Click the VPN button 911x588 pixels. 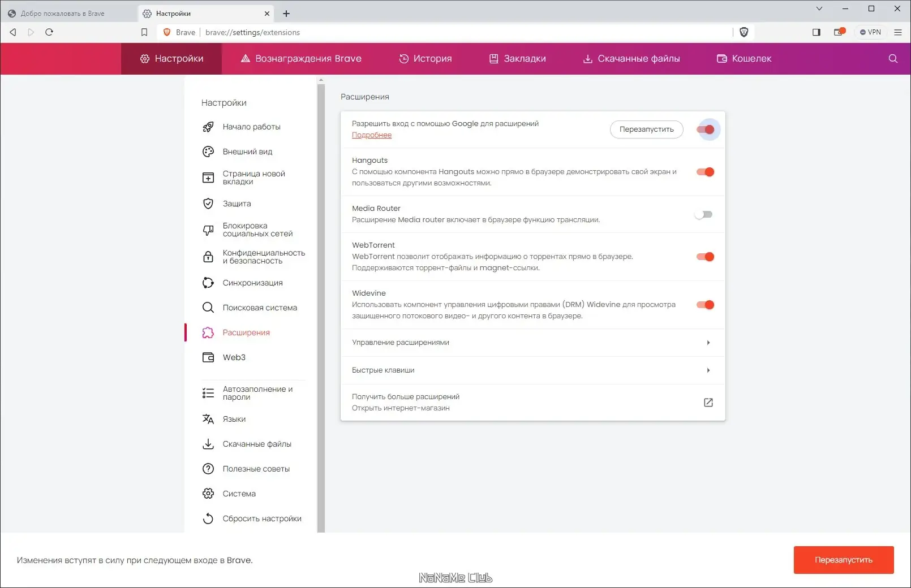click(870, 32)
